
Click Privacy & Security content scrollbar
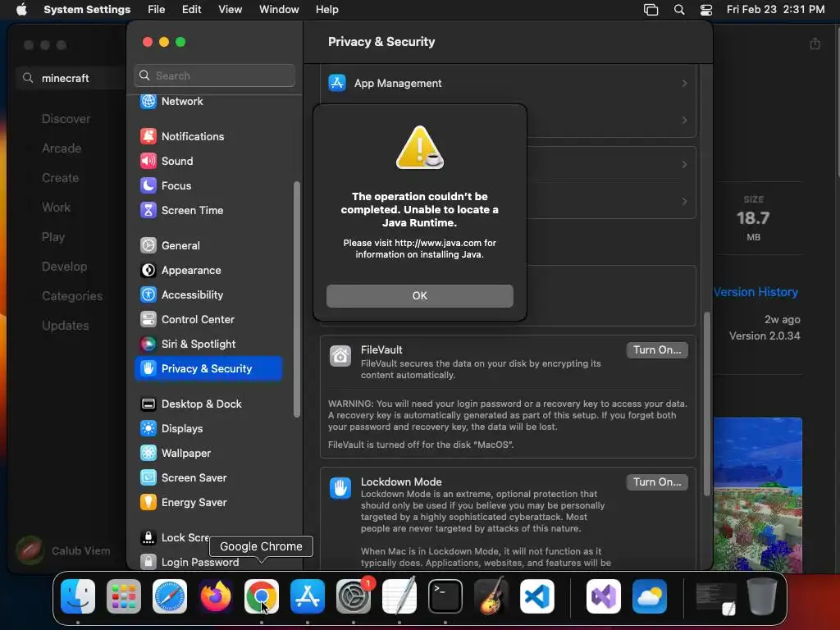(x=706, y=404)
